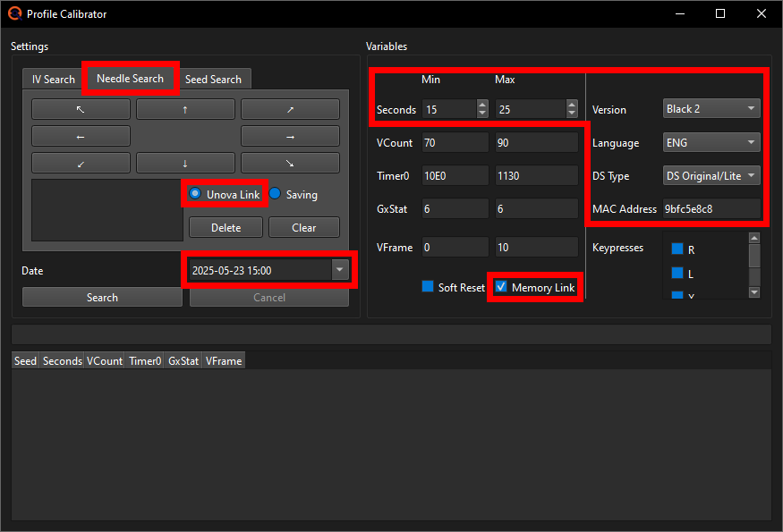Click the down-left needle direction arrow
This screenshot has height=532, width=783.
[x=81, y=163]
